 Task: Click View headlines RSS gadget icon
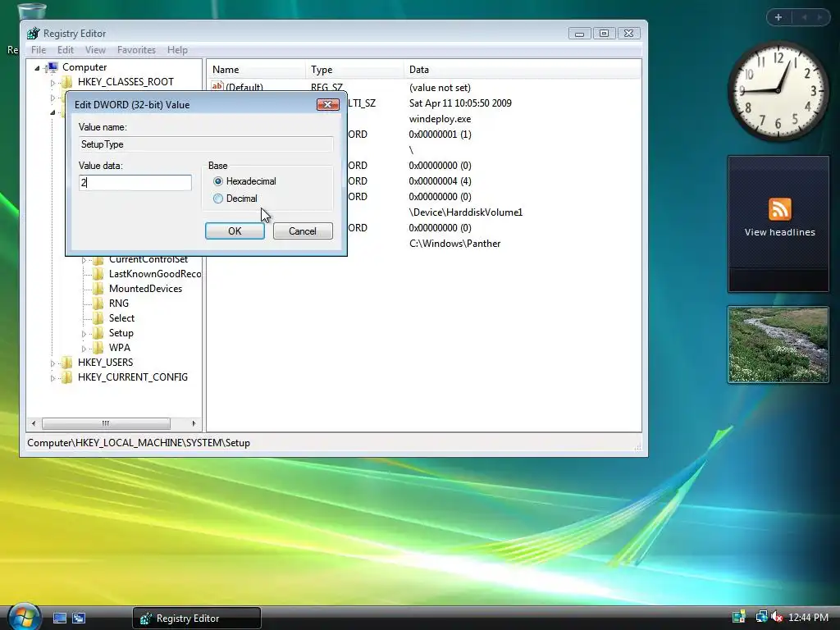click(779, 209)
